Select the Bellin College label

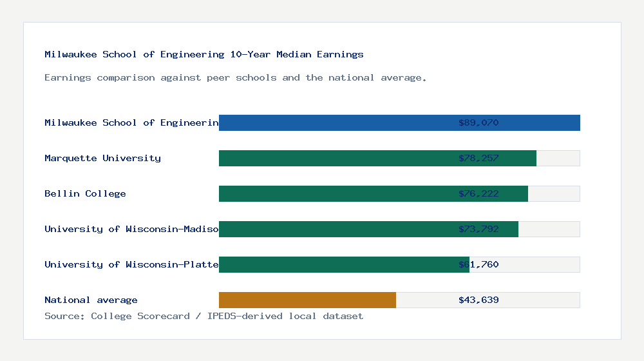pos(85,193)
